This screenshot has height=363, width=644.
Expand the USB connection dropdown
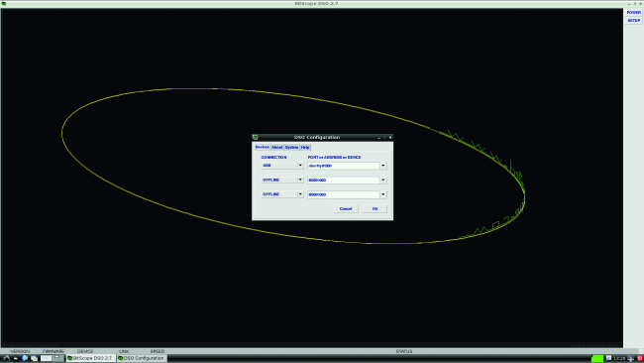300,166
